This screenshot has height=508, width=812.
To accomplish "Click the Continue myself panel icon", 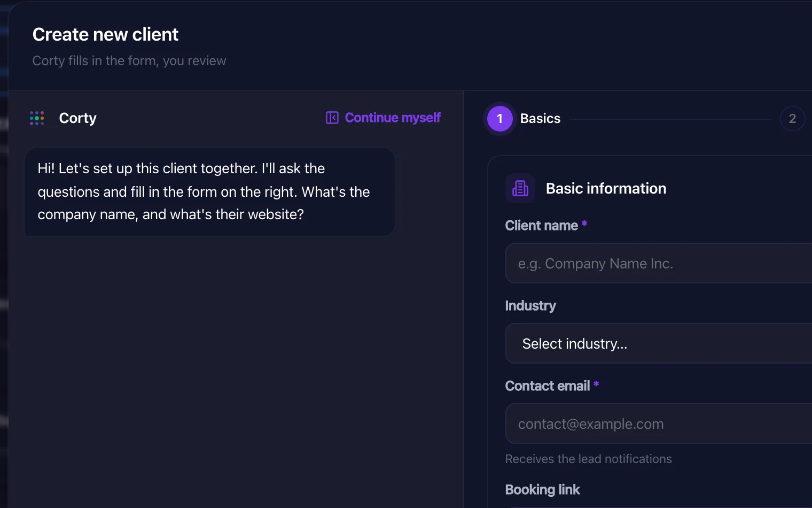I will [332, 118].
